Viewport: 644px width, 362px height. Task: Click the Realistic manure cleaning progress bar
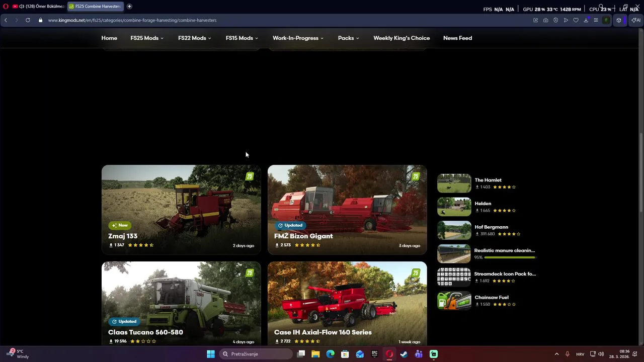point(510,257)
